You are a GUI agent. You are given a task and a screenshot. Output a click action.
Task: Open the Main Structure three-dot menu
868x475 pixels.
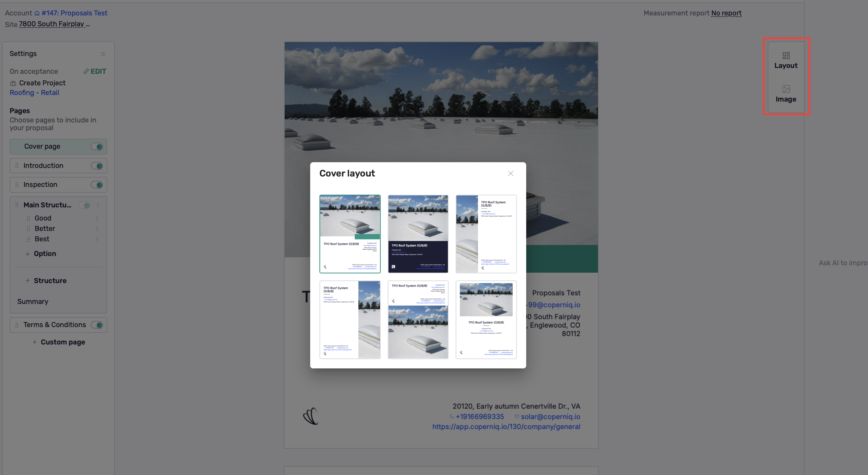tap(98, 205)
